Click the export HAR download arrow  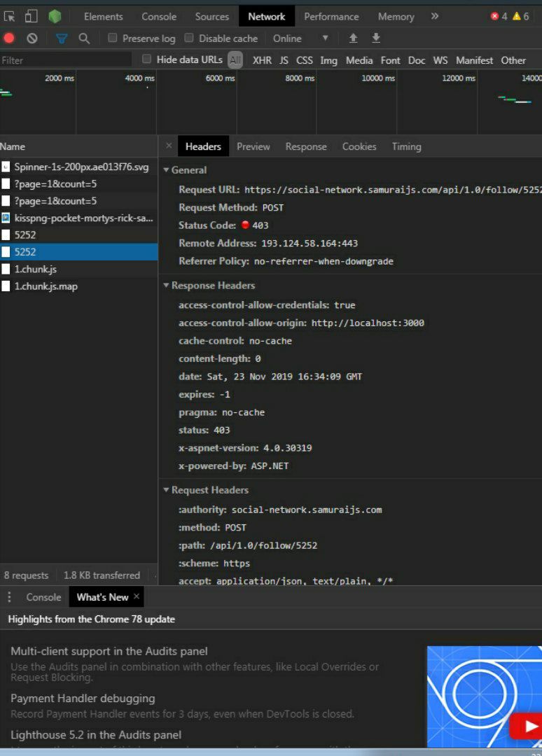point(376,38)
